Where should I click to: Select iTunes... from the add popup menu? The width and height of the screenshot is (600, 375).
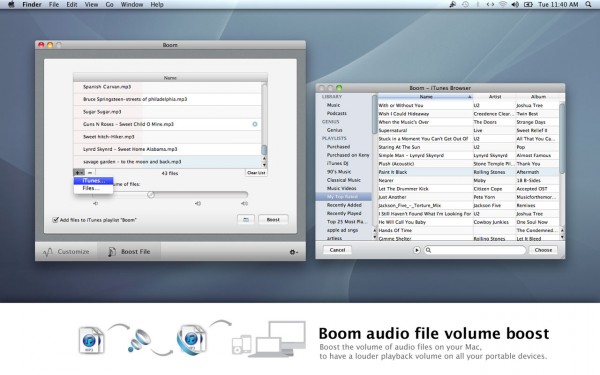coord(93,181)
